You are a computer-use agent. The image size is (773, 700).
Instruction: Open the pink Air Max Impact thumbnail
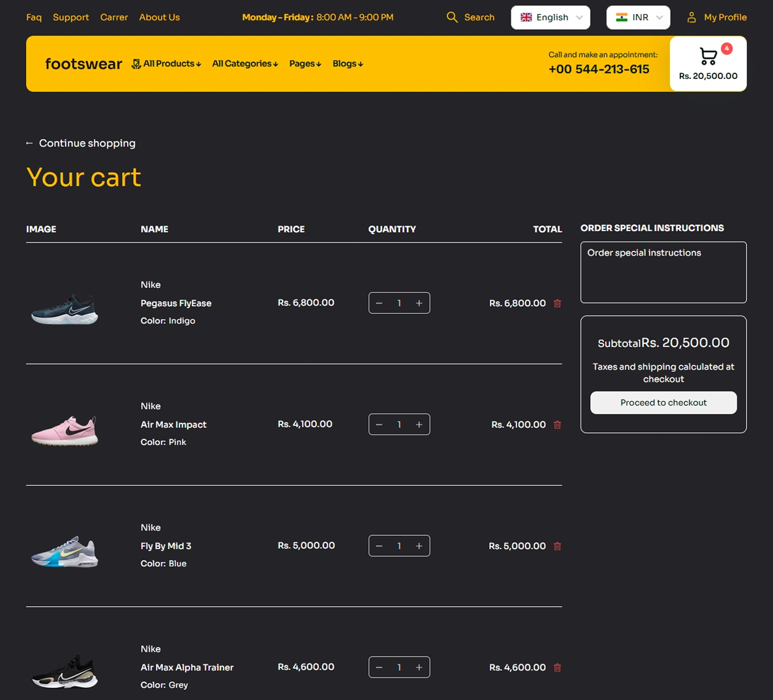pos(65,430)
